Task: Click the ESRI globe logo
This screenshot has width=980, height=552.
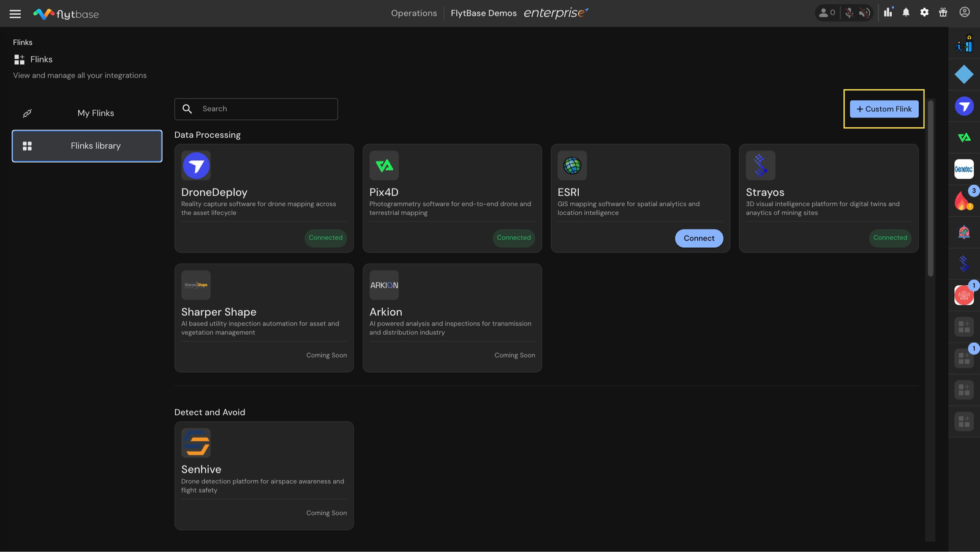Action: pyautogui.click(x=572, y=165)
